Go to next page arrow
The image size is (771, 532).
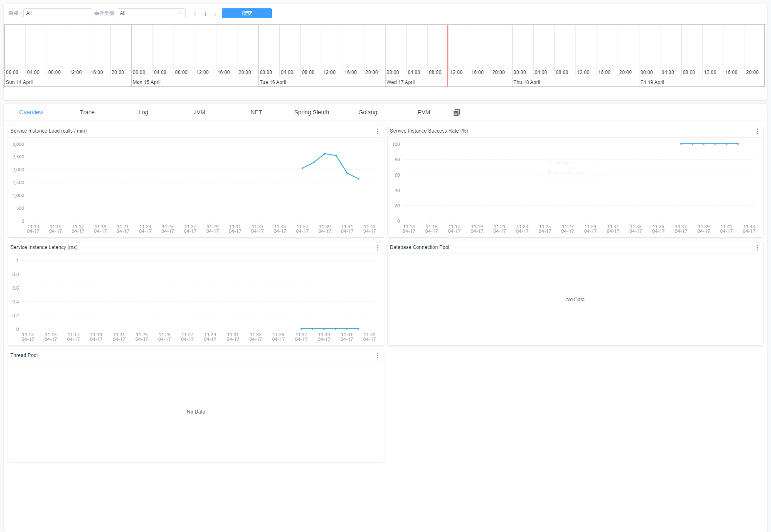pyautogui.click(x=215, y=14)
